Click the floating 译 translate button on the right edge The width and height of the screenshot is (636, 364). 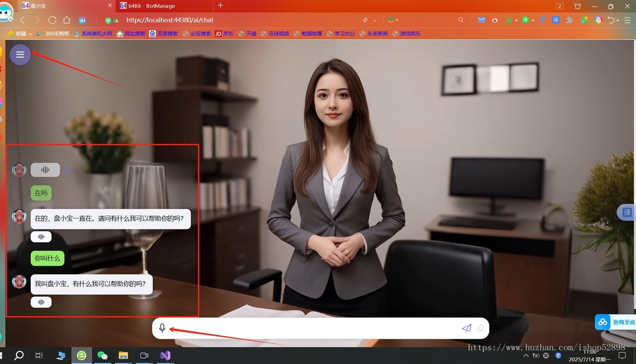tap(627, 212)
